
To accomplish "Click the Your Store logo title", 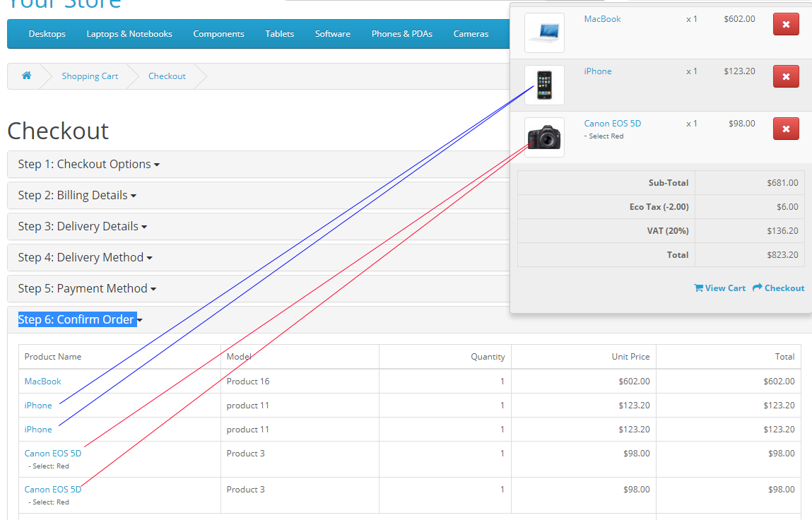I will [64, 4].
